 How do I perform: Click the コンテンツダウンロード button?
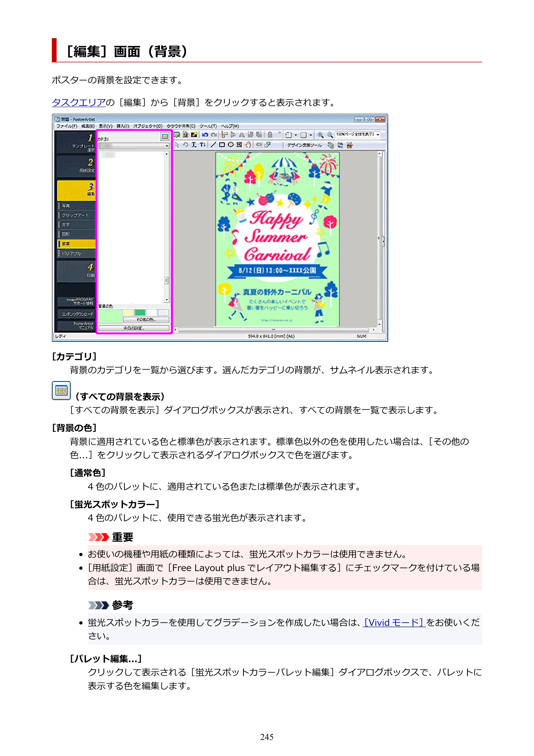click(x=76, y=314)
